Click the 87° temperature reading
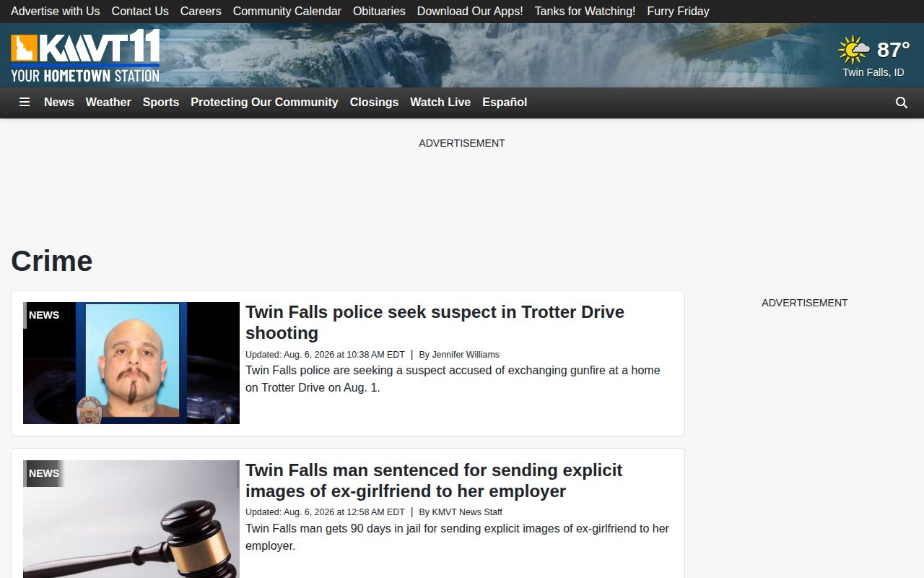Viewport: 924px width, 578px height. [x=893, y=50]
